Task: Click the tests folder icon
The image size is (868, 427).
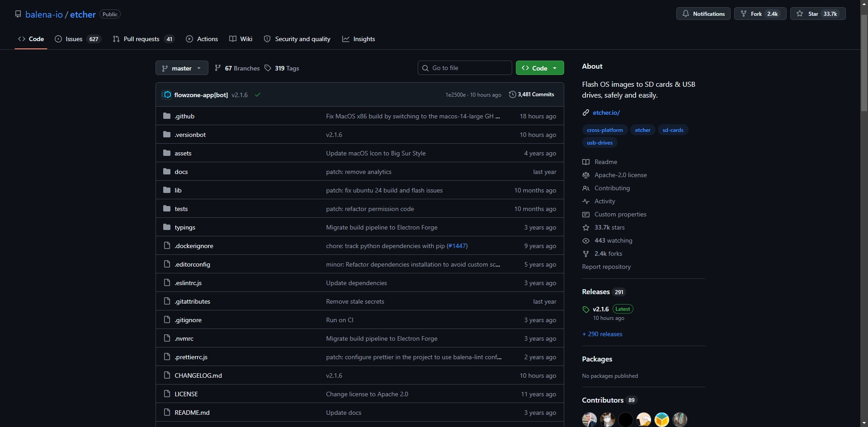Action: (167, 209)
